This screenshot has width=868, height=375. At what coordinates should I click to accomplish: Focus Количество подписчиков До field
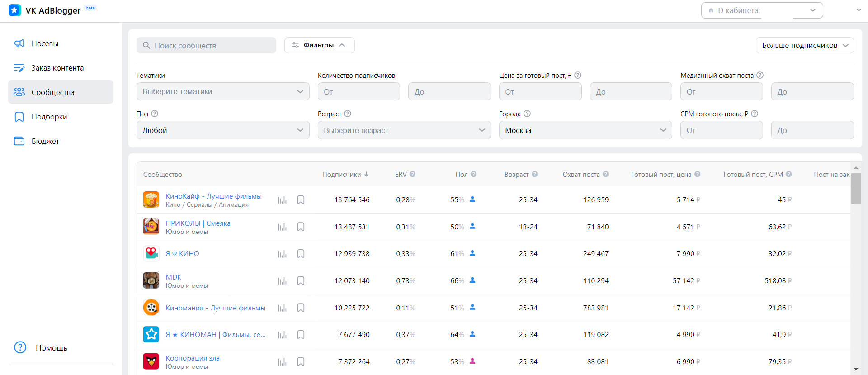click(449, 91)
